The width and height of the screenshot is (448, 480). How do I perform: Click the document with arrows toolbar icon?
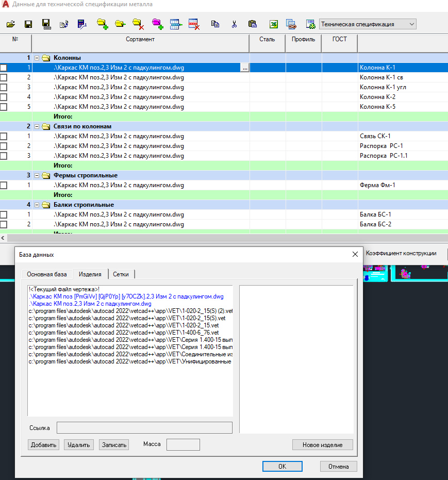pos(64,24)
